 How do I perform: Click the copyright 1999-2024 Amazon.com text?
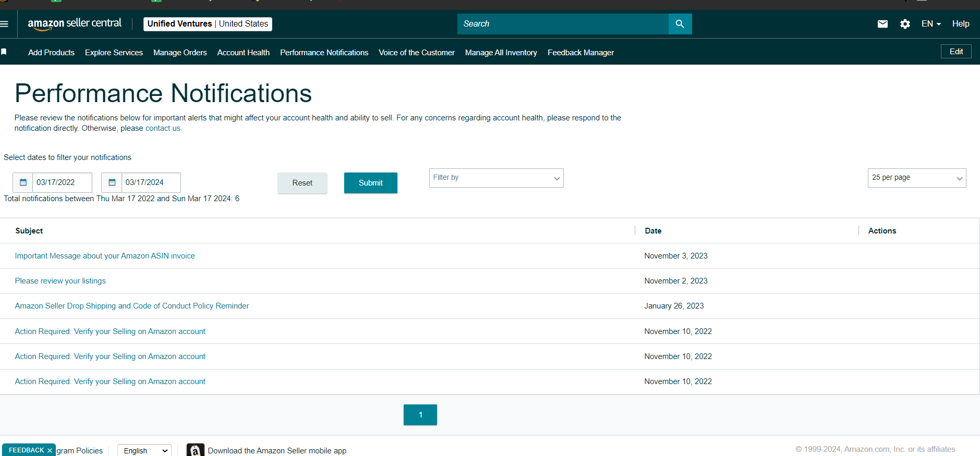(x=875, y=449)
